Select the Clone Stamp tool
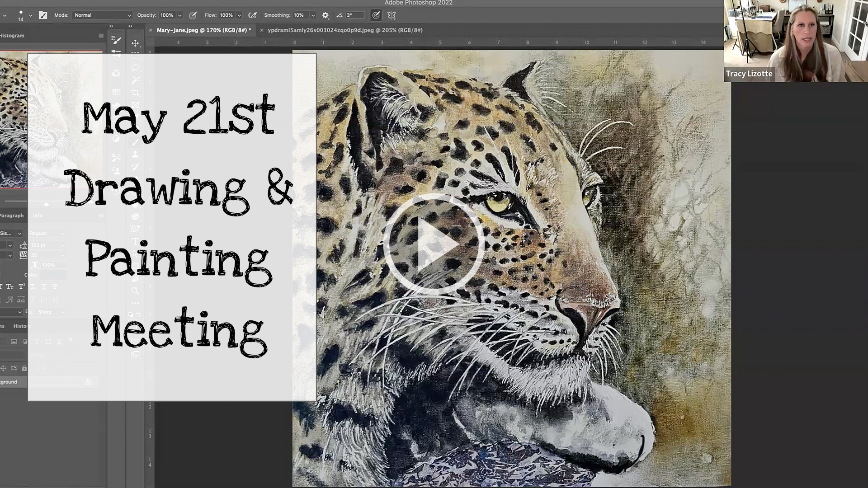Screen dimensions: 868x488 135,155
